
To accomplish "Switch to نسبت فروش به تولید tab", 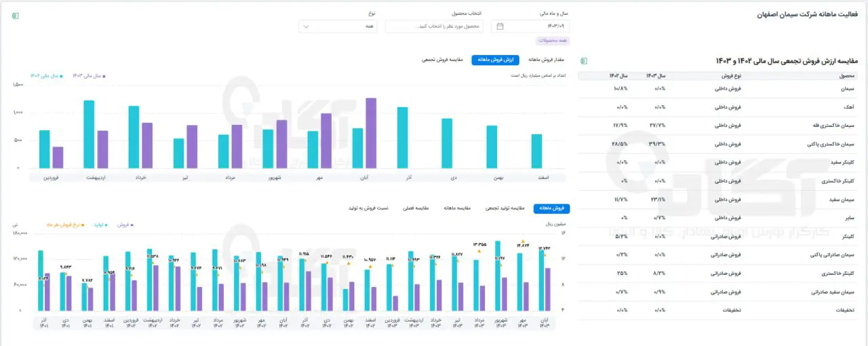I will tap(369, 208).
